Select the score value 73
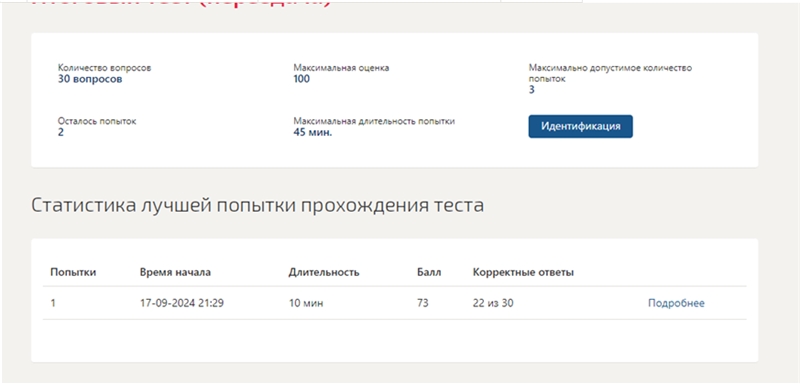 (422, 303)
